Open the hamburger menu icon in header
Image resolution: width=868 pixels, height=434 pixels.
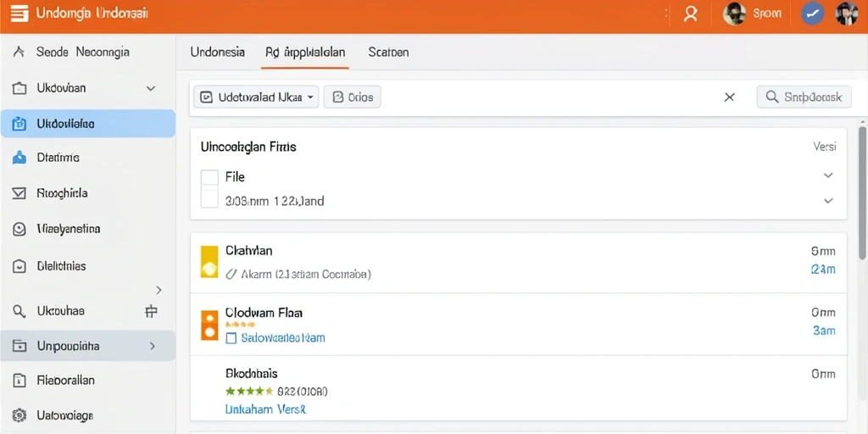click(x=19, y=14)
